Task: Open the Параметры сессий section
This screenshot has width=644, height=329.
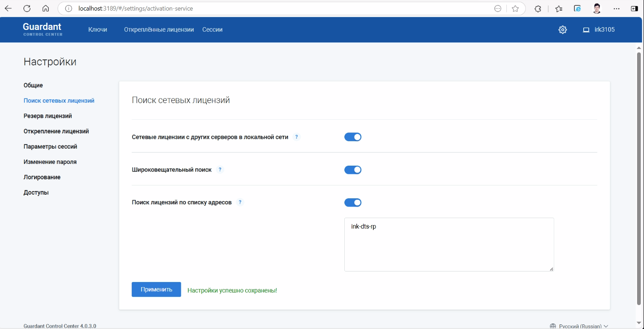Action: pyautogui.click(x=50, y=146)
